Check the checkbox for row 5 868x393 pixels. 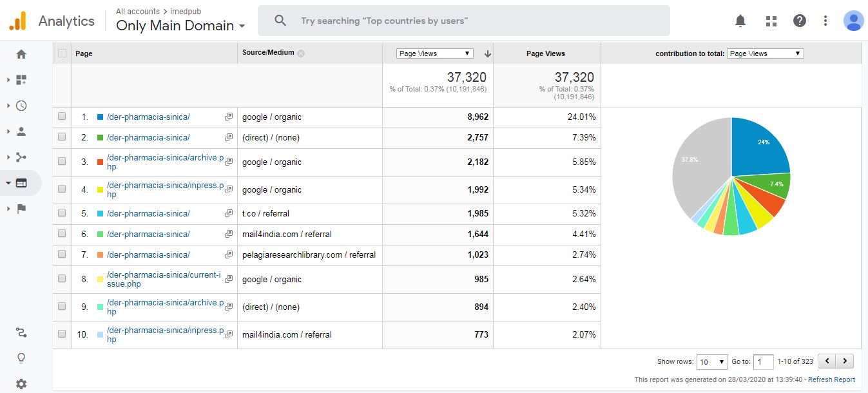(x=62, y=213)
